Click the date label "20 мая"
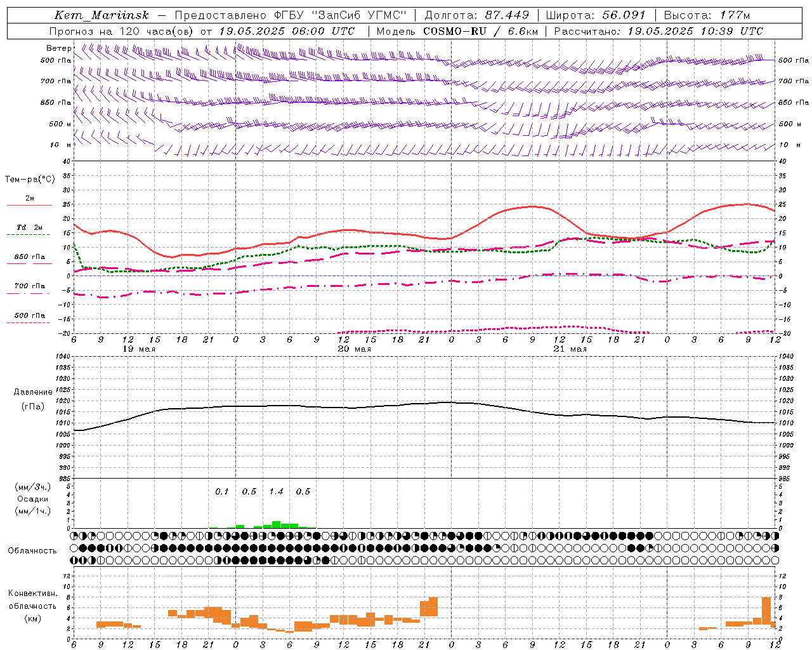This screenshot has height=650, width=812. click(354, 349)
